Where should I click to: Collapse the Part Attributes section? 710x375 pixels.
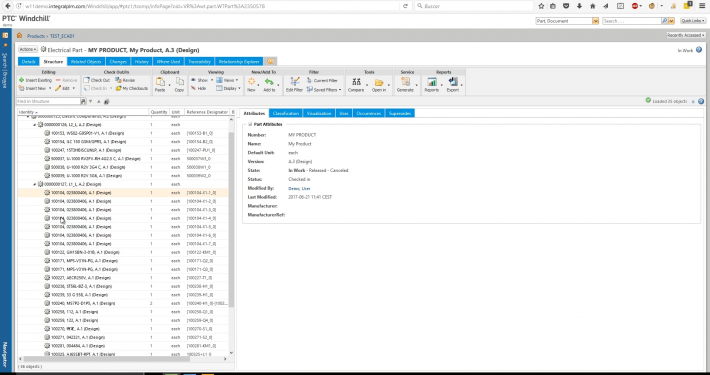click(249, 124)
